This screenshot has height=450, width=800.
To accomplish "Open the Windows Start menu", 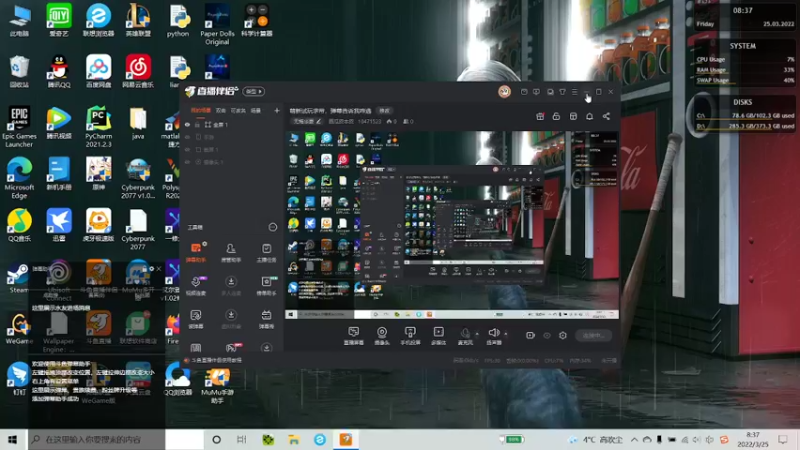I will pyautogui.click(x=13, y=439).
